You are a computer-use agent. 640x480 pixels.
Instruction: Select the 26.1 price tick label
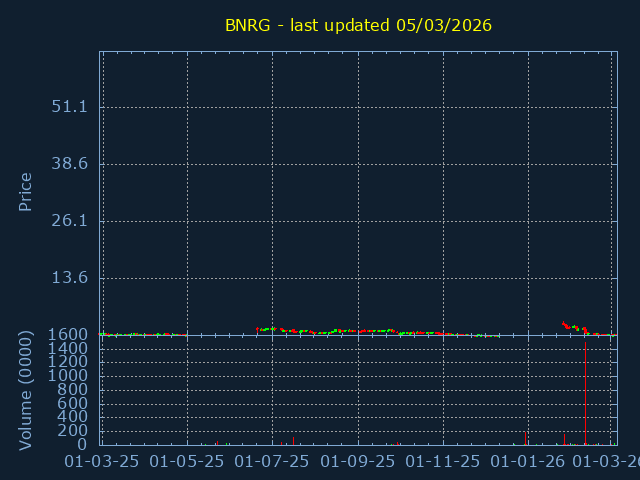(70, 221)
